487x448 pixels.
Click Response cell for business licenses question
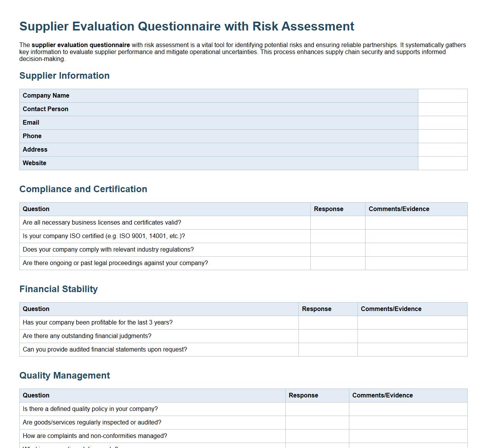[x=337, y=222]
